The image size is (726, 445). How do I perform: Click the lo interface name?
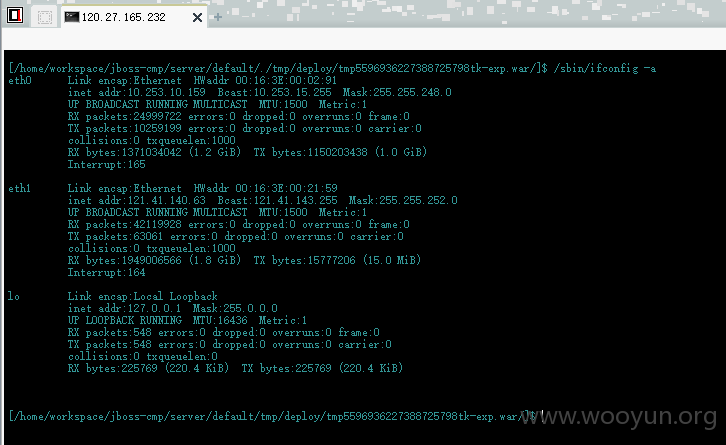[x=14, y=296]
